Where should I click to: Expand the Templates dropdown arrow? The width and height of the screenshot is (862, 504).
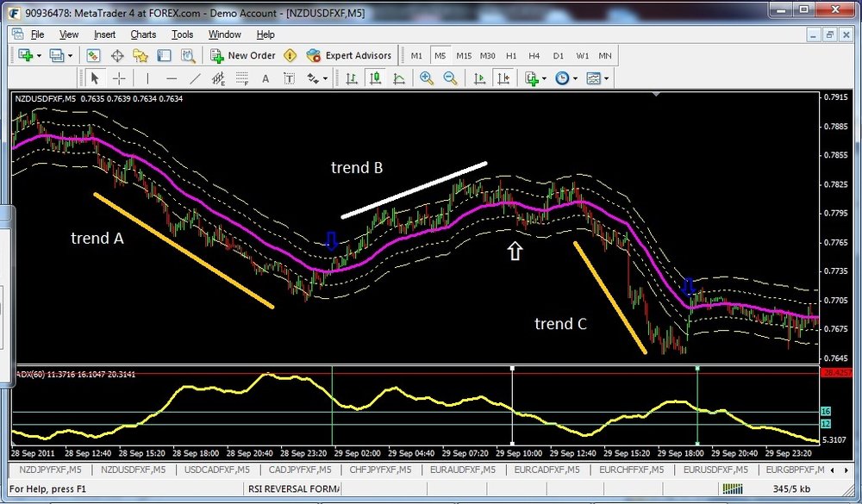tap(606, 79)
